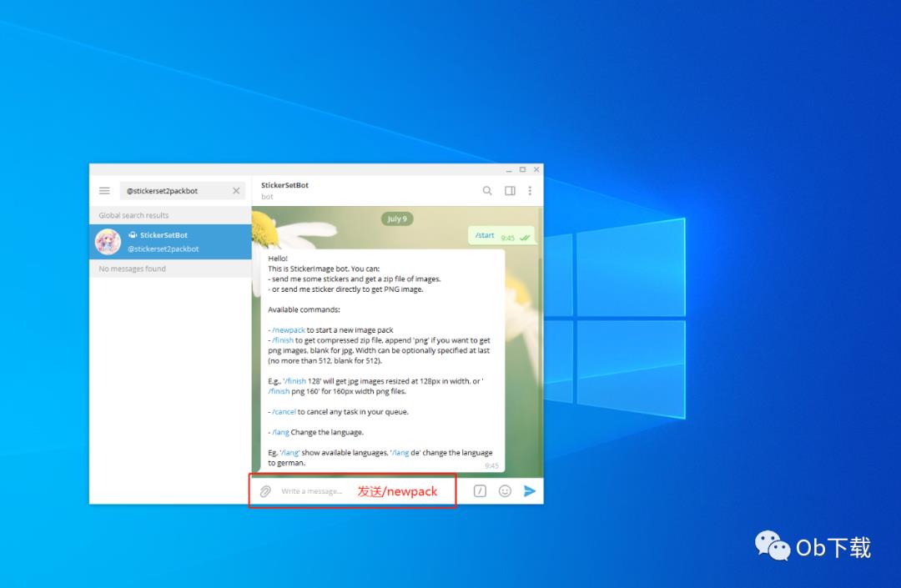This screenshot has width=901, height=588.
Task: Click the '/finish png 160' example command
Action: 279,392
